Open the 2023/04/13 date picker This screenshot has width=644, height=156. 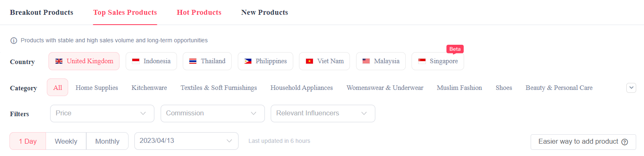coord(186,141)
